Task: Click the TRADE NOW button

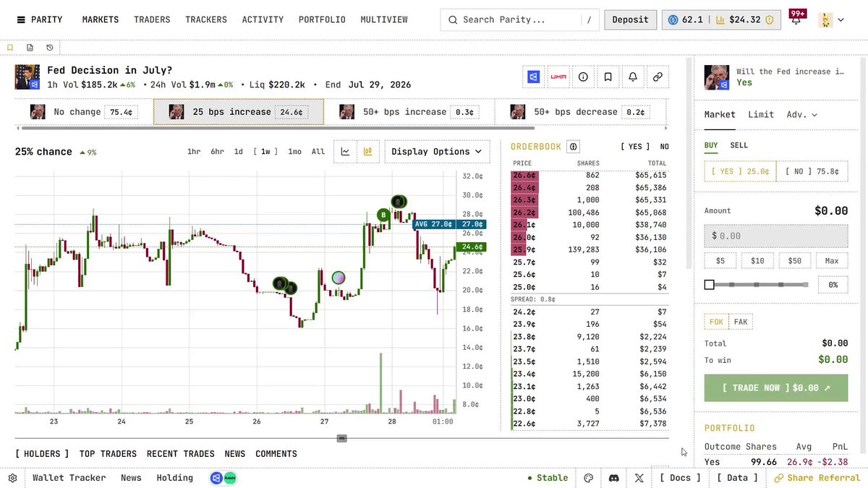Action: tap(775, 388)
